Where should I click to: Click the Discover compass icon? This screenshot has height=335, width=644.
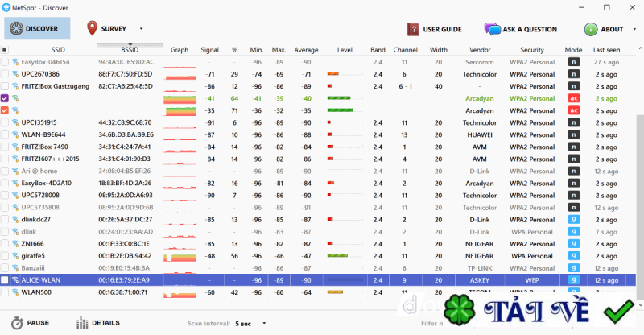16,29
